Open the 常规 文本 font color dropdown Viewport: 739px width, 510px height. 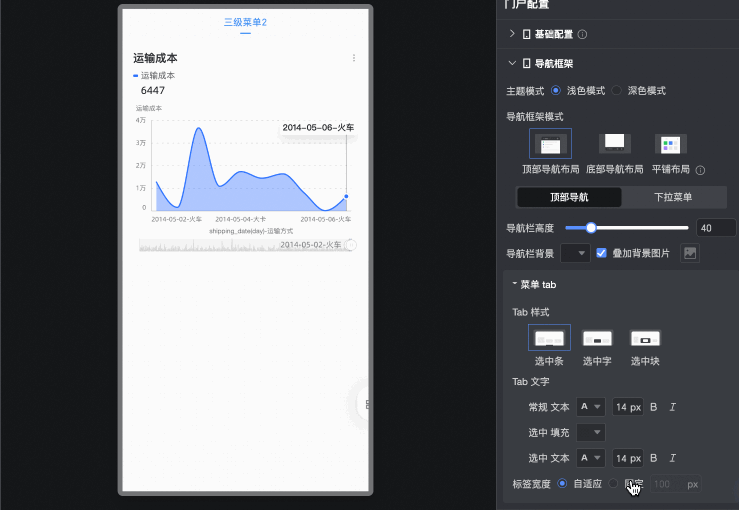[x=591, y=407]
